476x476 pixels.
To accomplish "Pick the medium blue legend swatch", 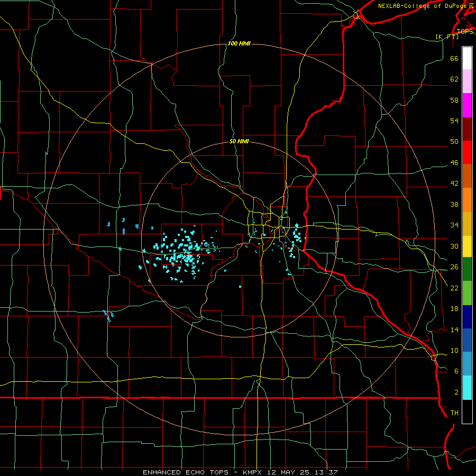I will 467,340.
